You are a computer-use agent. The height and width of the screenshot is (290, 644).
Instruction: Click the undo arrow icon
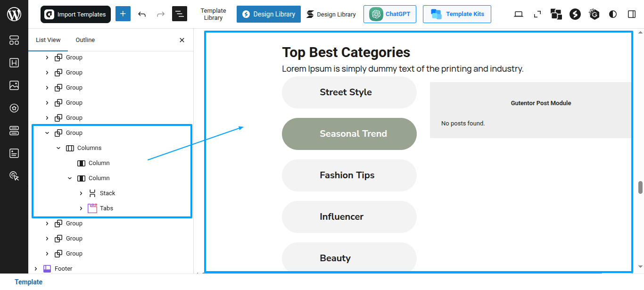coord(142,14)
